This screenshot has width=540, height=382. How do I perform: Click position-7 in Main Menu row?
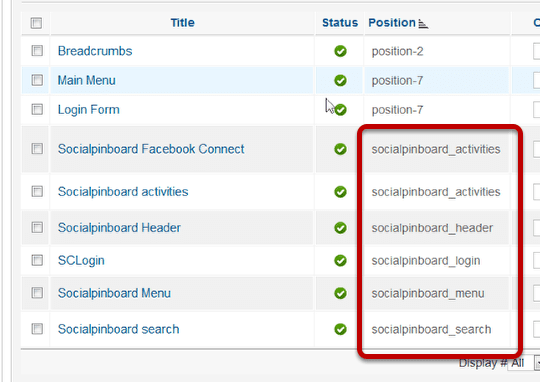(397, 81)
